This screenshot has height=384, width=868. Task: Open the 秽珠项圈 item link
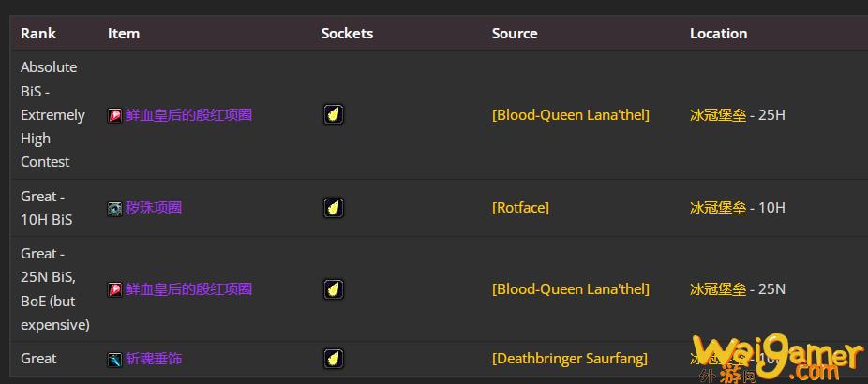[154, 208]
